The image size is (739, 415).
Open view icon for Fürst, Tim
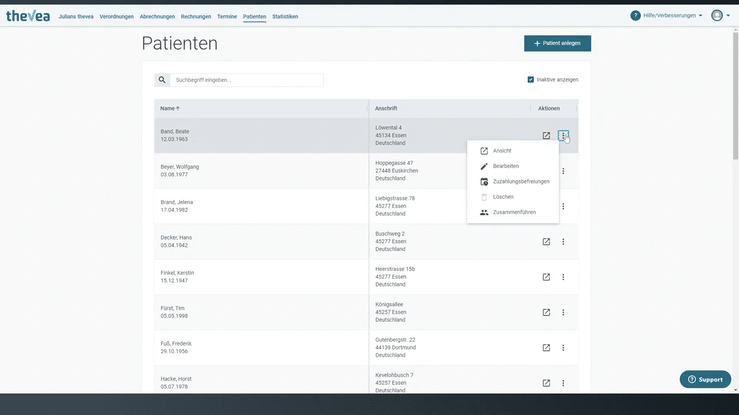[546, 312]
